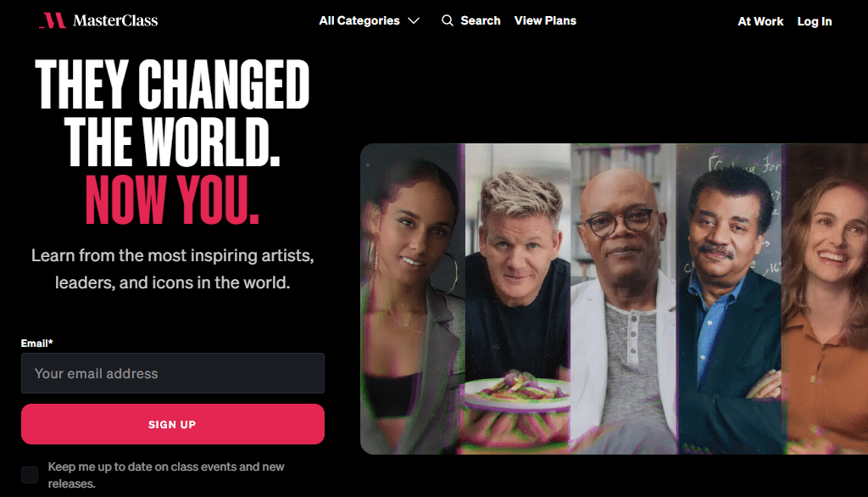
Task: Check the class events updates checkbox
Action: [x=30, y=475]
